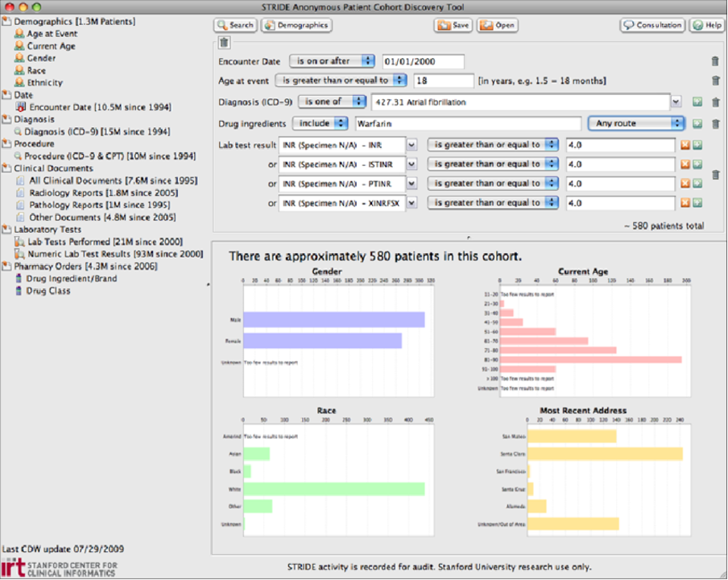728x580 pixels.
Task: Select Procedure (ICD-9 & CPT) item
Action: tap(105, 156)
